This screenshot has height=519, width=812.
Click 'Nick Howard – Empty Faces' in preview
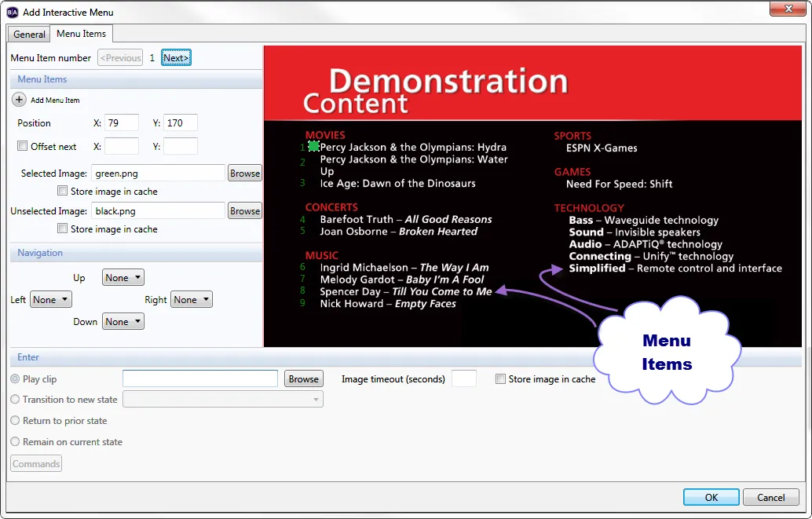pyautogui.click(x=388, y=304)
